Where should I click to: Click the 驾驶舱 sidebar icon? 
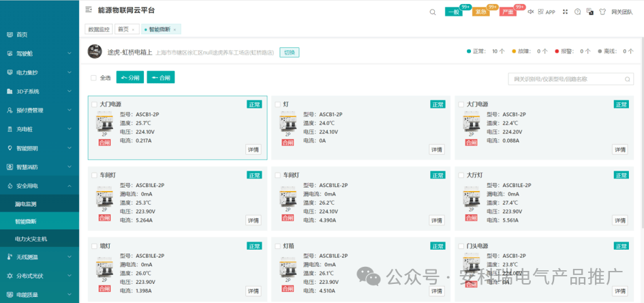tap(10, 53)
